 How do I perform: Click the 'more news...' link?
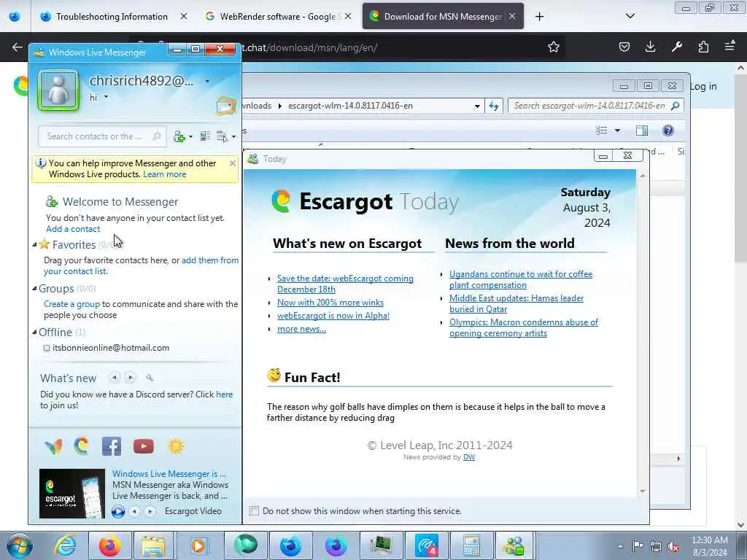coord(301,329)
